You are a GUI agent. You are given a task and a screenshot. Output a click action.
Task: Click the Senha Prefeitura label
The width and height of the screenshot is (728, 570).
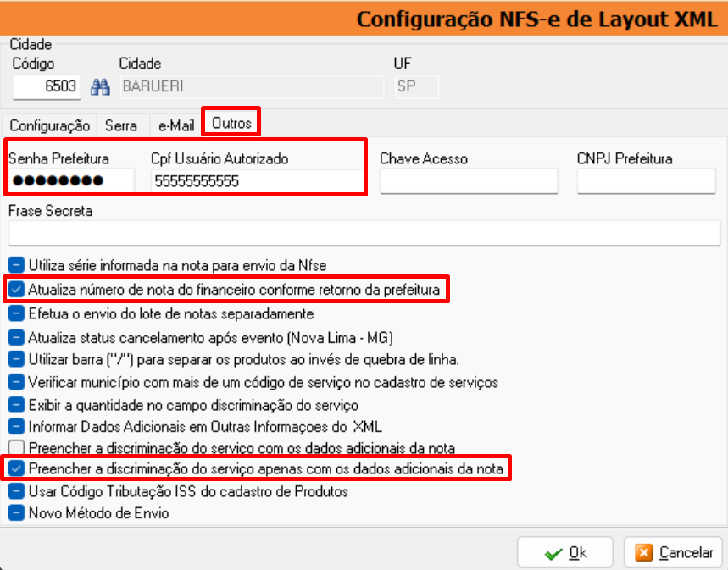pos(58,158)
